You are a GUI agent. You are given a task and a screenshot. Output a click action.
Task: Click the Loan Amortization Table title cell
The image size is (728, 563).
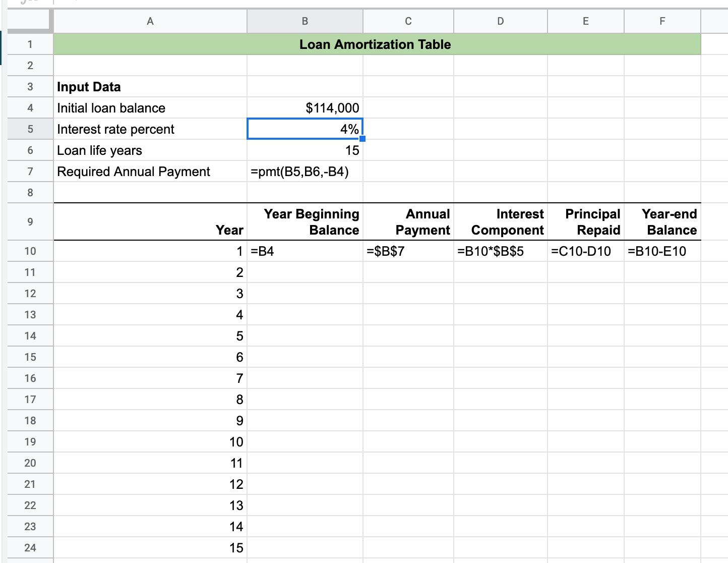click(377, 44)
